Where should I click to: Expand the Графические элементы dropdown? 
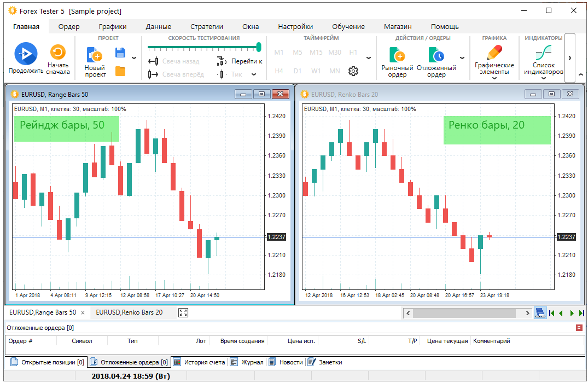[x=494, y=78]
